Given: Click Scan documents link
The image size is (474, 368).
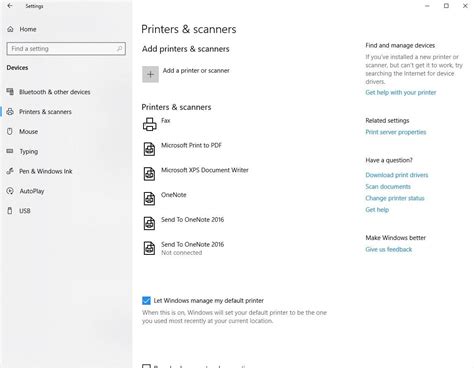Looking at the screenshot, I should 388,186.
